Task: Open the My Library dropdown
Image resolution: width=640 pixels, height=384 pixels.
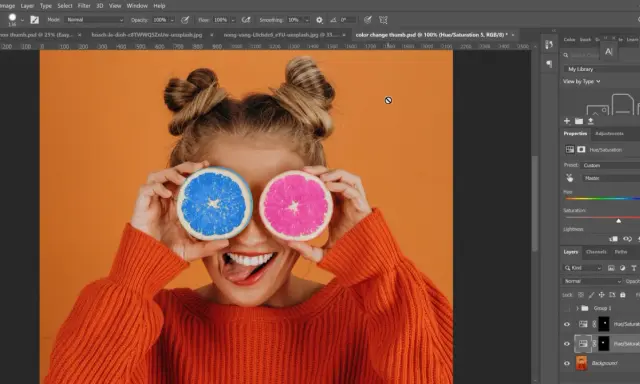Action: click(602, 69)
